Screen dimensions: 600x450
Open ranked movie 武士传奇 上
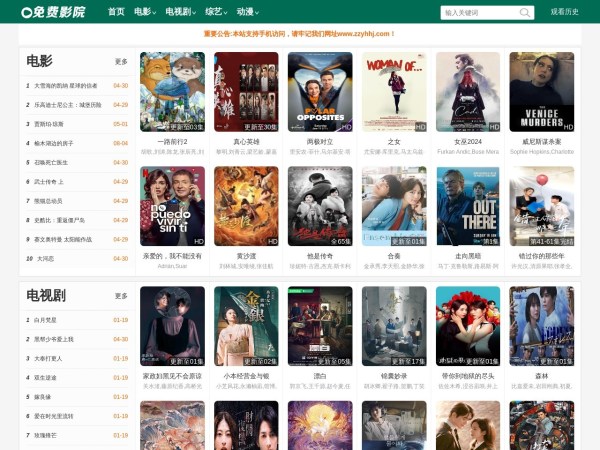coord(49,182)
